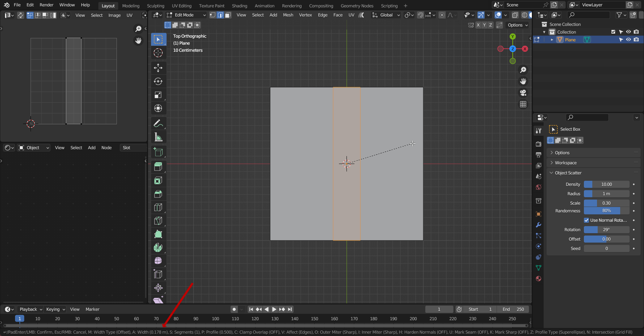Image resolution: width=644 pixels, height=336 pixels.
Task: Switch to vertex select mode
Action: point(213,15)
